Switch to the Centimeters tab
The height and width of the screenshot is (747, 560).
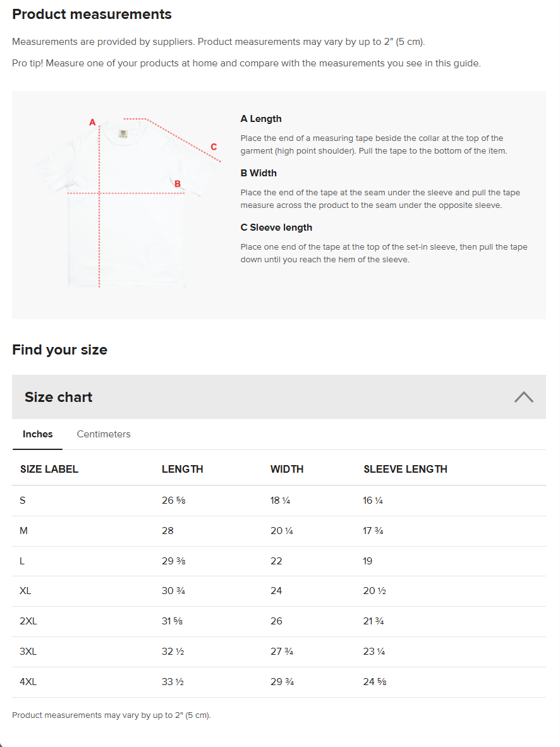104,434
